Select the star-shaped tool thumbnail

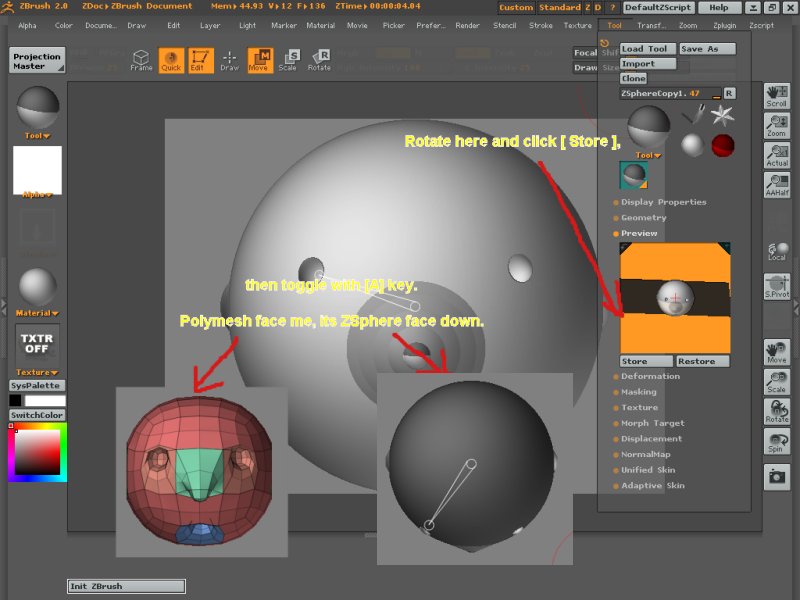click(x=722, y=115)
